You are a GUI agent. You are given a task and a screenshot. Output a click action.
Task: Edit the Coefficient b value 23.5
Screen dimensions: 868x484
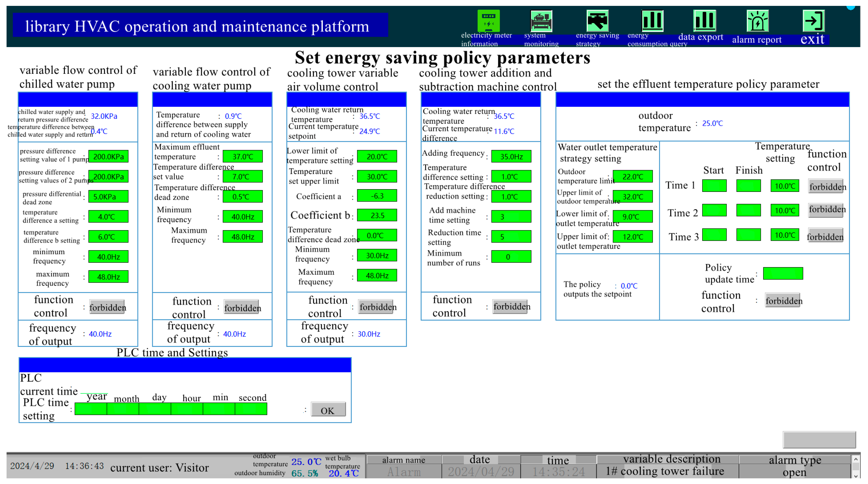[377, 215]
